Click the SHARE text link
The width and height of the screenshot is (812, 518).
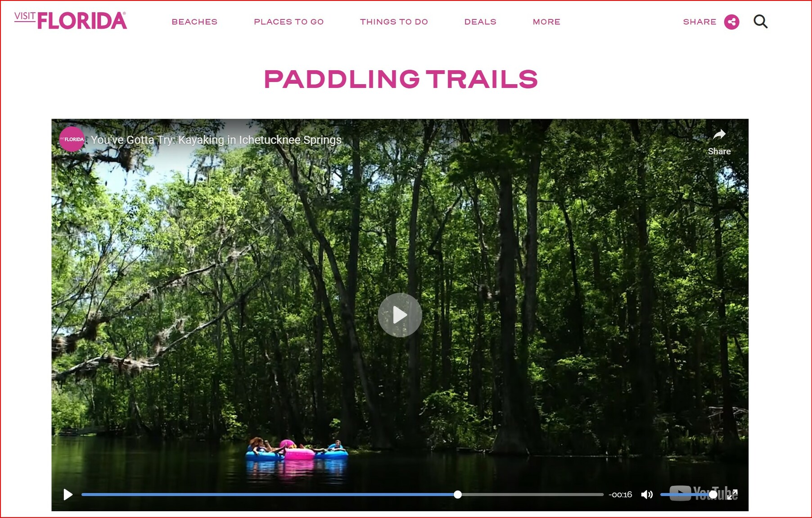(699, 22)
